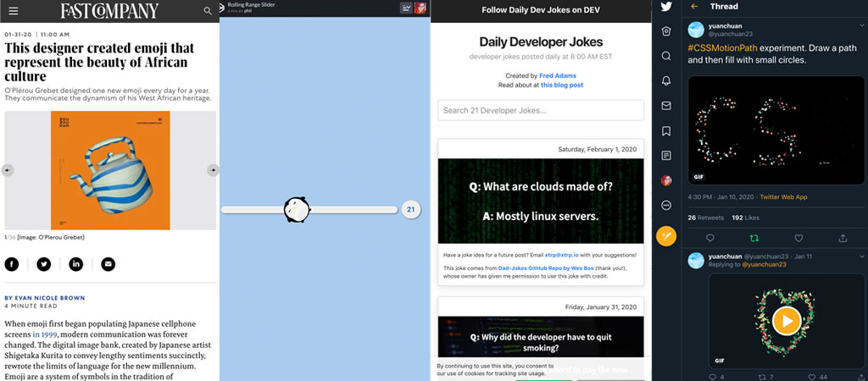Follow the "this blog post" link

[562, 86]
